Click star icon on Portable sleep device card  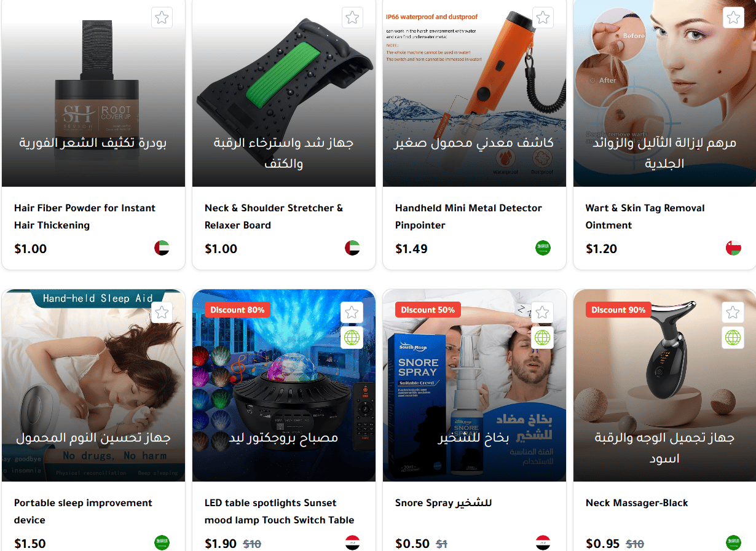pyautogui.click(x=162, y=313)
